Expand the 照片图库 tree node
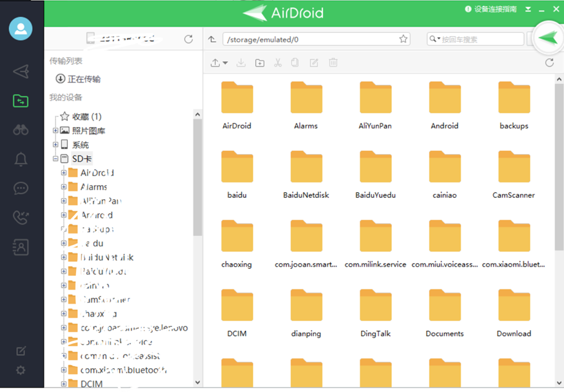 55,130
